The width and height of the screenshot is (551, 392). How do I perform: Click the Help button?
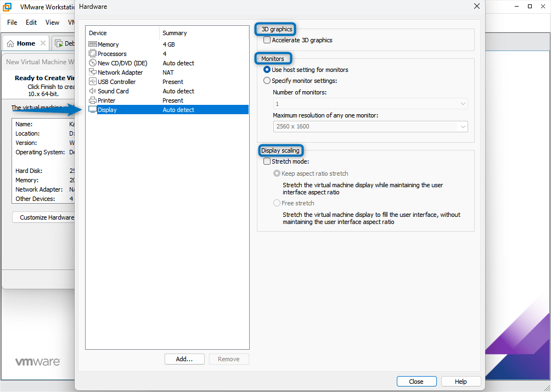pos(460,381)
